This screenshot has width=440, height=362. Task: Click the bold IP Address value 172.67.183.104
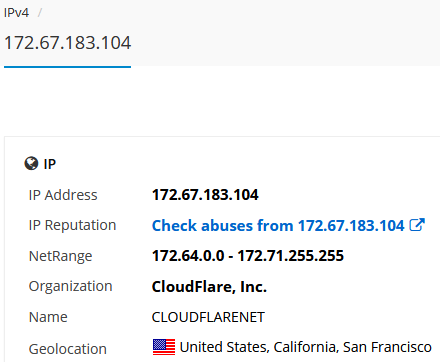coord(205,195)
